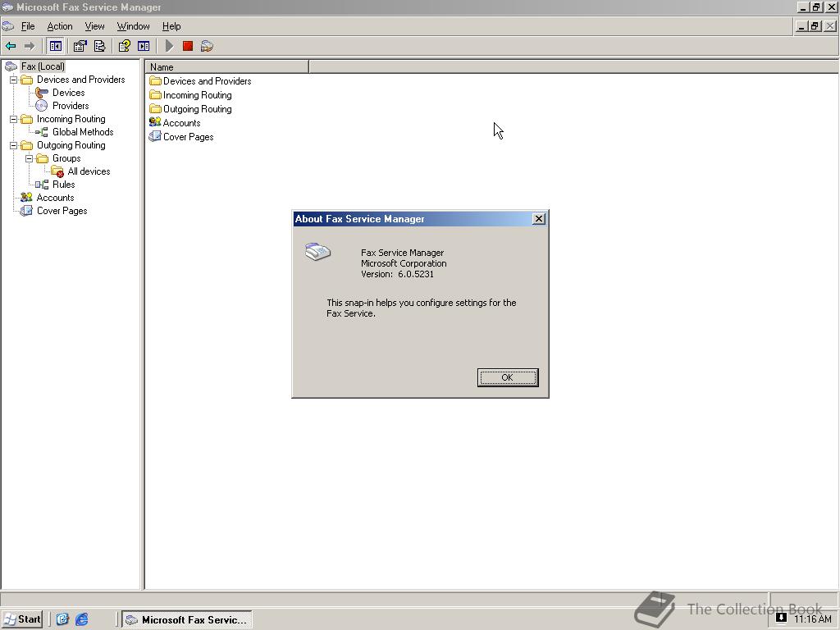Image resolution: width=840 pixels, height=630 pixels.
Task: Open the Action menu
Action: pos(59,26)
